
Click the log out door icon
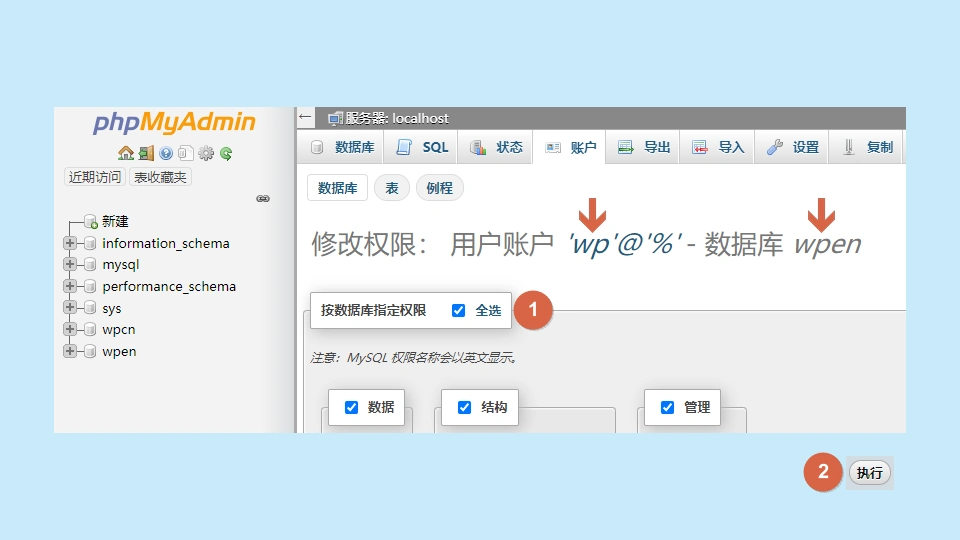click(146, 153)
